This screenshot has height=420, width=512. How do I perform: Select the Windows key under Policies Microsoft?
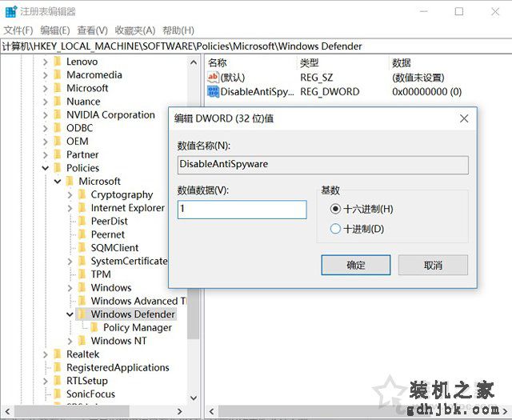(x=111, y=288)
